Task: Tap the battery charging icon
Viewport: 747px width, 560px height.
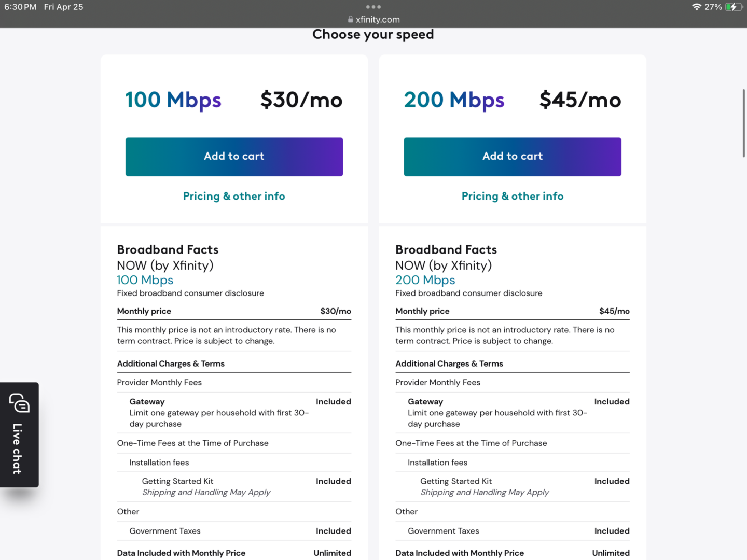Action: coord(734,7)
